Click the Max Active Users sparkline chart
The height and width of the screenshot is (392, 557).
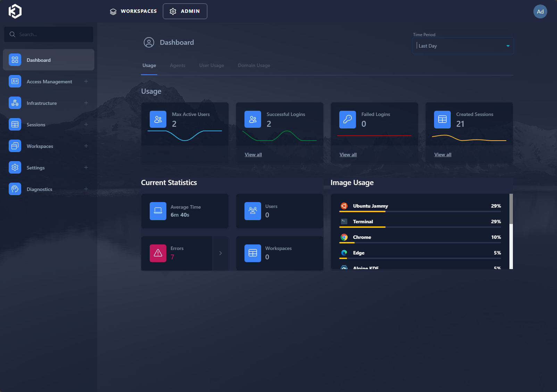185,135
